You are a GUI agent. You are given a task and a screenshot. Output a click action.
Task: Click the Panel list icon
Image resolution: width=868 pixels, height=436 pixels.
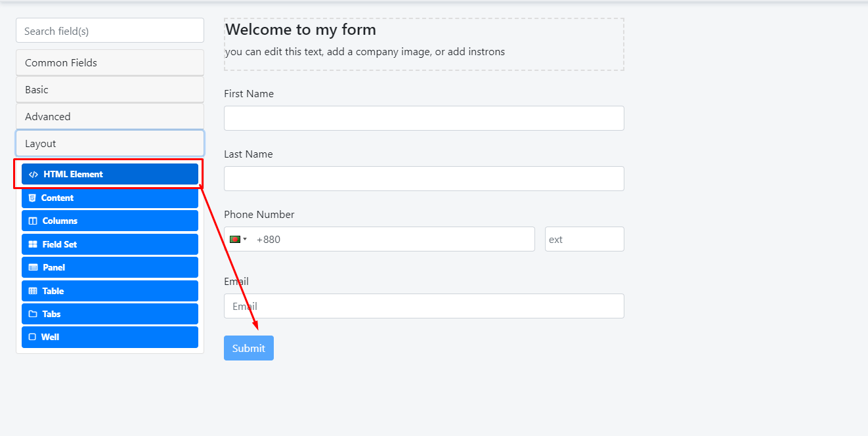coord(33,267)
